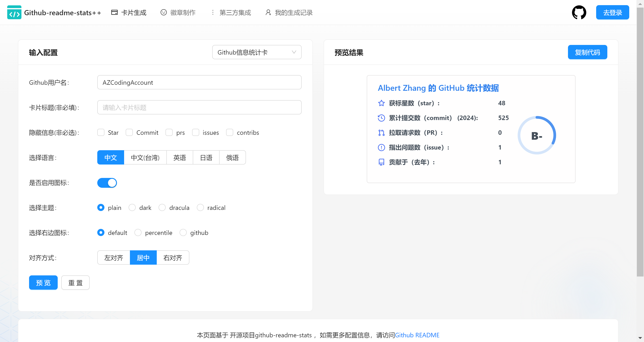Open the Github信息统计卡 dropdown
644x342 pixels.
pos(256,52)
